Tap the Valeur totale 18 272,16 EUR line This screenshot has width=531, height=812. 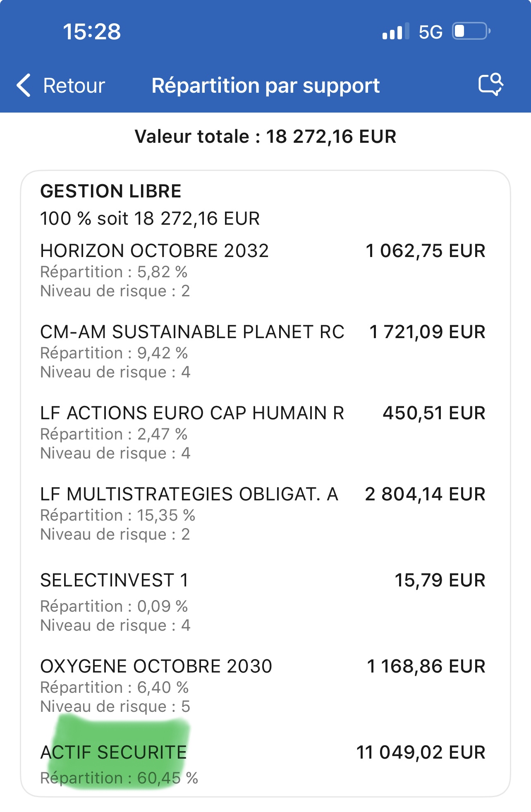pyautogui.click(x=265, y=137)
